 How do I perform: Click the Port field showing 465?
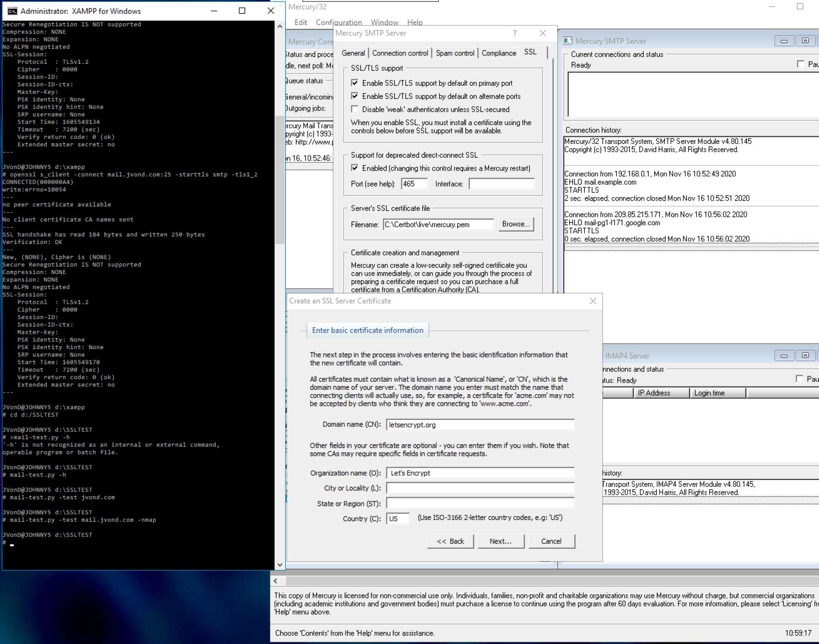tap(414, 184)
